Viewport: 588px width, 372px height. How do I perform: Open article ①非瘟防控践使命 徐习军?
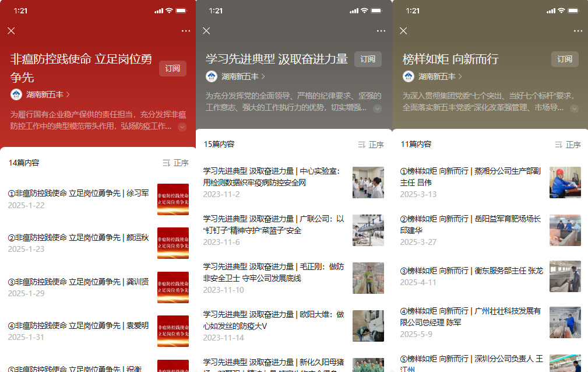click(x=78, y=194)
